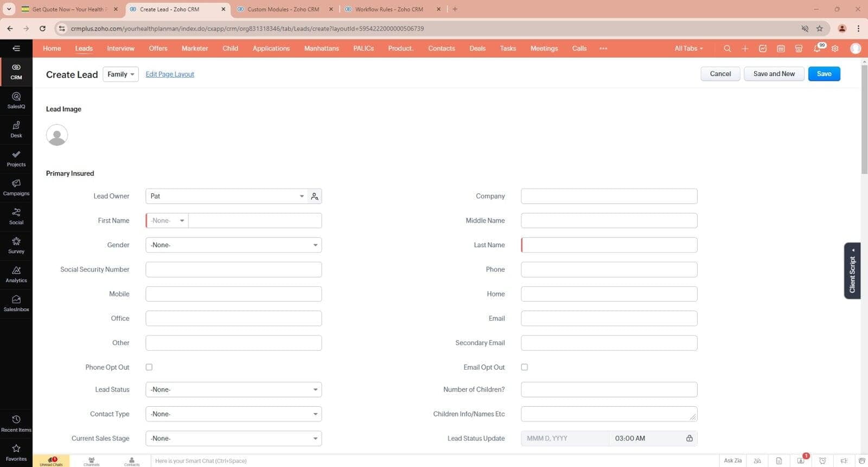Toggle the hamburger menu to collapse sidebar
Image resolution: width=868 pixels, height=467 pixels.
16,48
